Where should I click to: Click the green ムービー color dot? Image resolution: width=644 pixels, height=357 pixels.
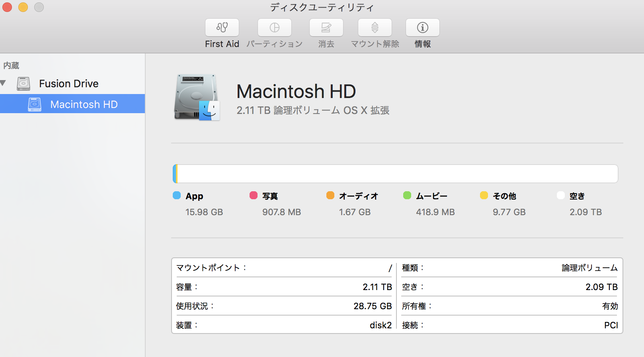pyautogui.click(x=407, y=195)
